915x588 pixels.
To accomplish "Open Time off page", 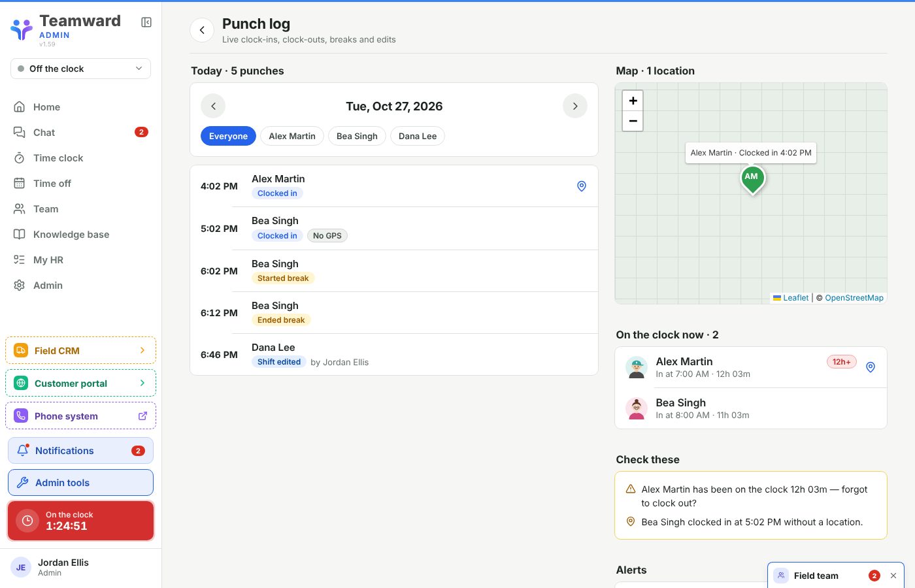I will pos(81,184).
